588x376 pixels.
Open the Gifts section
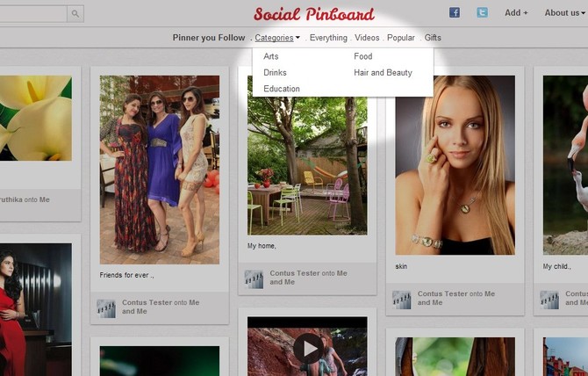[433, 38]
